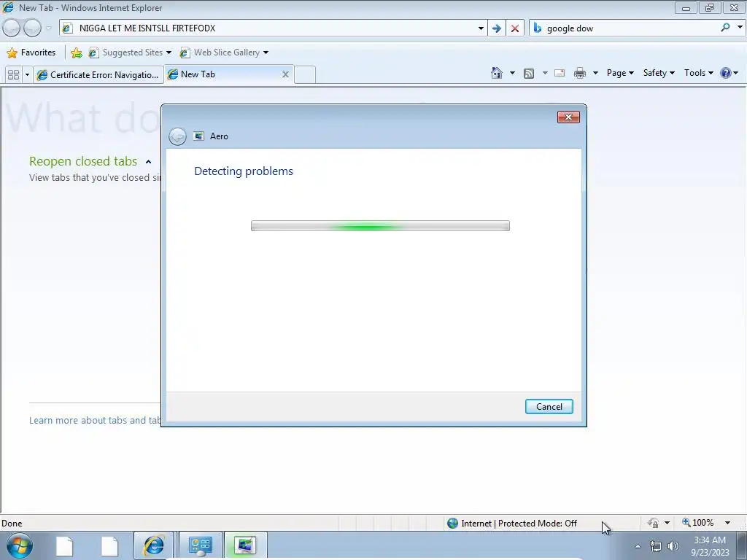
Task: Click the Print icon
Action: click(580, 74)
